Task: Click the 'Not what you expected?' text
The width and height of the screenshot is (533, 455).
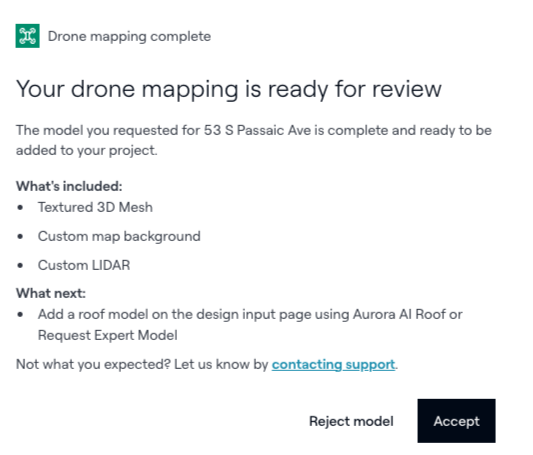Action: tap(93, 365)
